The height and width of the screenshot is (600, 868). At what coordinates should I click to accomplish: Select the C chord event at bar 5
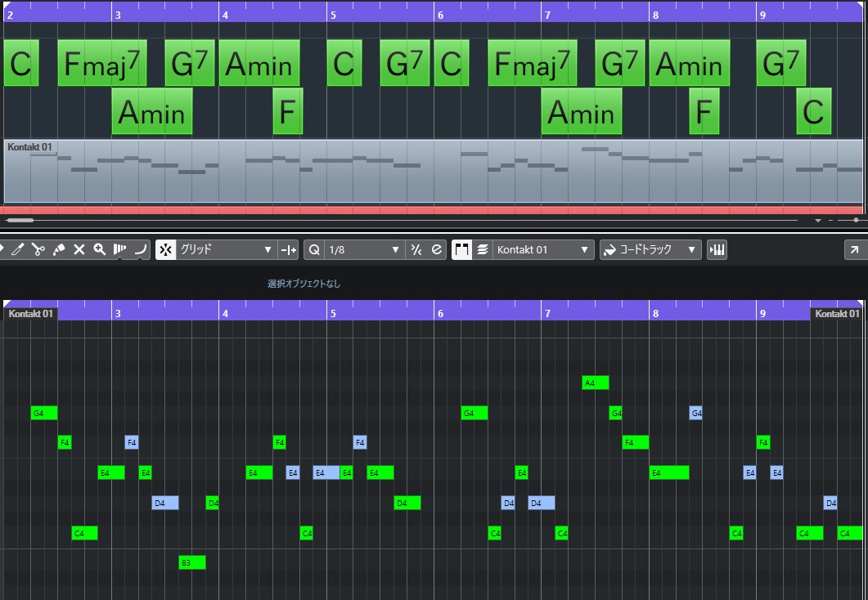tap(344, 63)
